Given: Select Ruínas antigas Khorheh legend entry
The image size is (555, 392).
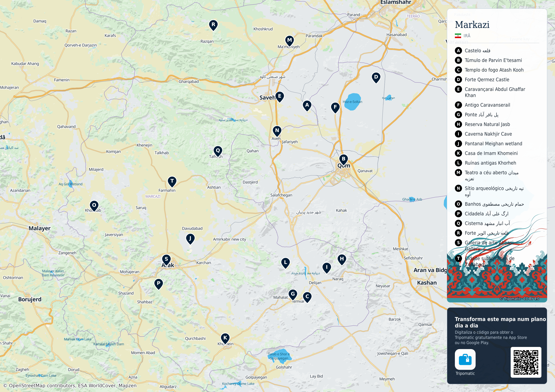Looking at the screenshot, I should [485, 163].
